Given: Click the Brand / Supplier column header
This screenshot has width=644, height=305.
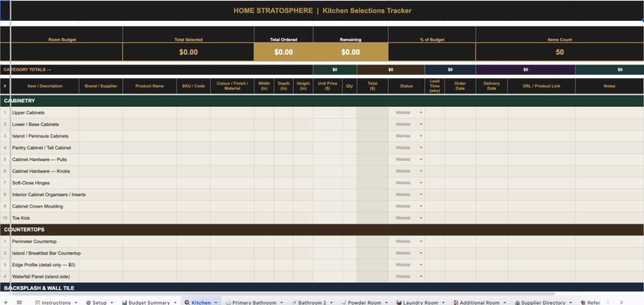Looking at the screenshot, I should click(x=101, y=86).
